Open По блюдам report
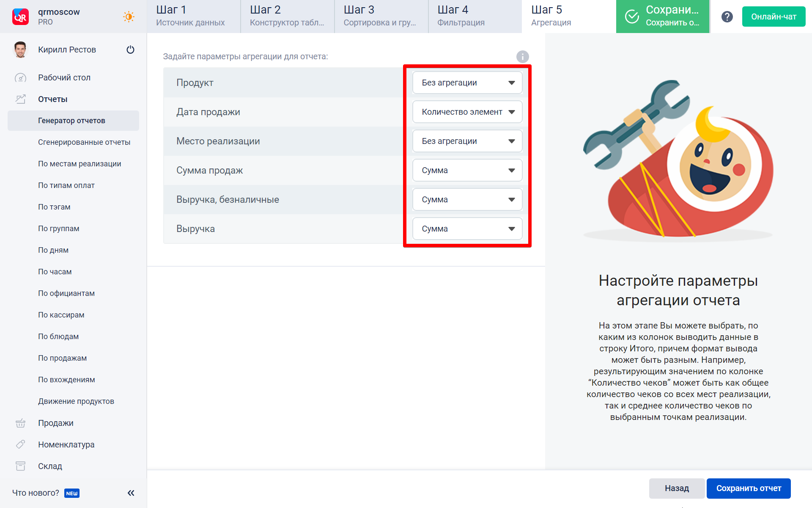Image resolution: width=812 pixels, height=508 pixels. coord(58,337)
